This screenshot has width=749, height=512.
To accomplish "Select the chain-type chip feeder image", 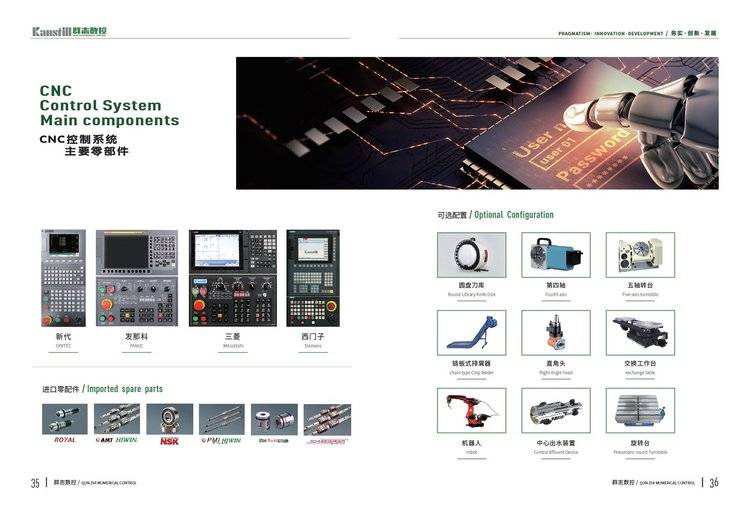I will point(471,332).
